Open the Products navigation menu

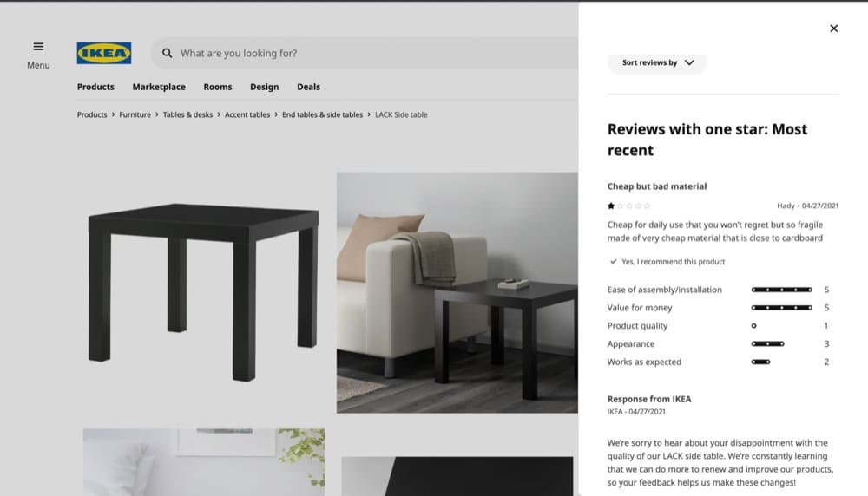tap(95, 87)
